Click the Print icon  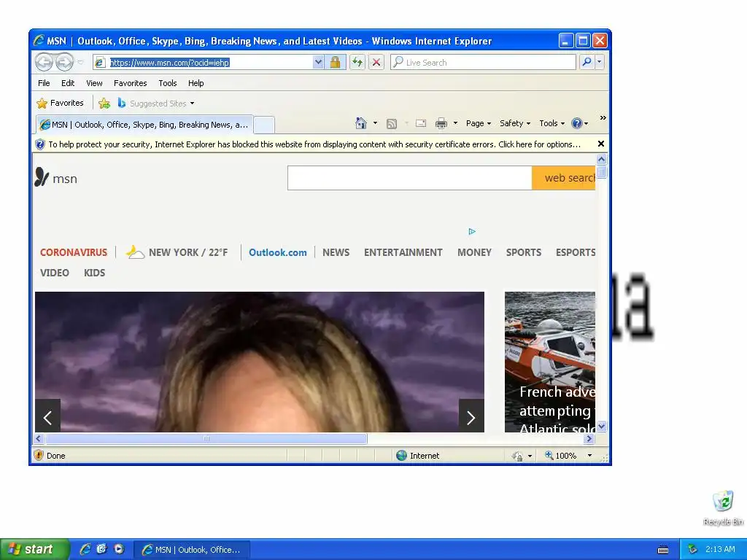441,123
